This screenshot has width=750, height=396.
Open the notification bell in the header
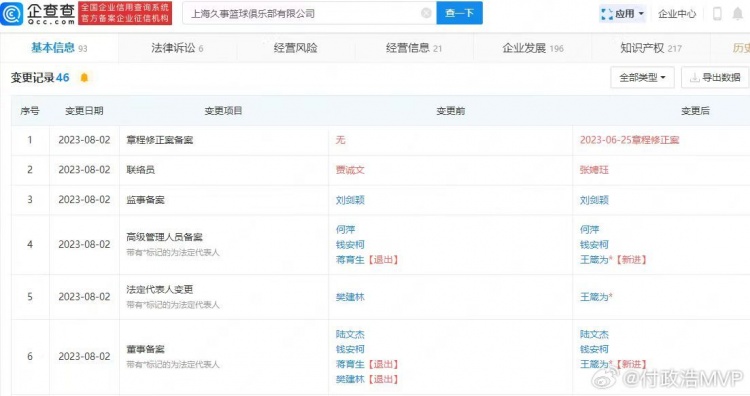point(738,13)
